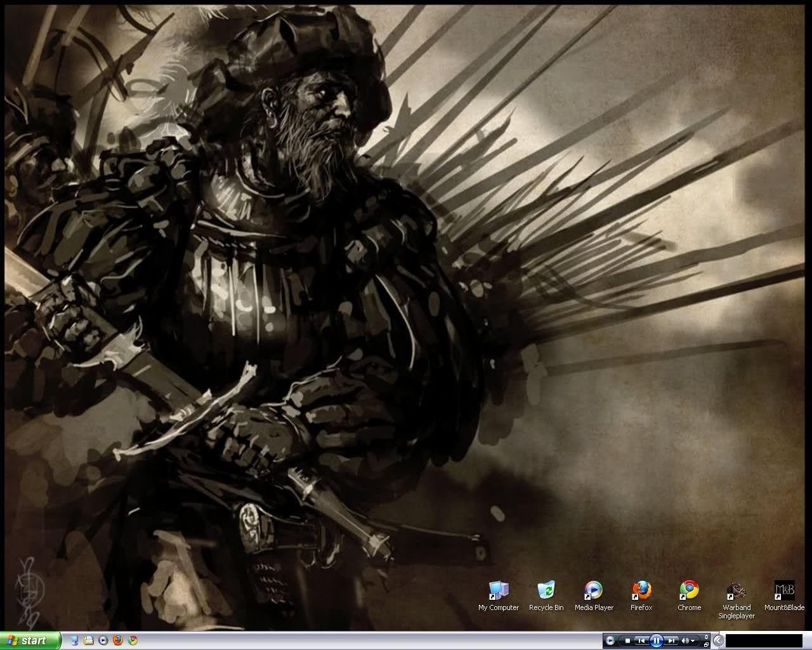Select the Media Player desktop shortcut
The width and height of the screenshot is (812, 650).
(594, 595)
